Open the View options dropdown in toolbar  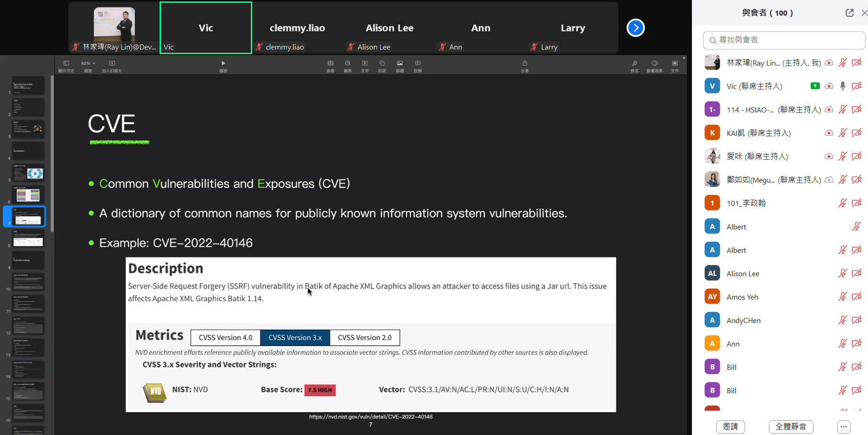(66, 63)
